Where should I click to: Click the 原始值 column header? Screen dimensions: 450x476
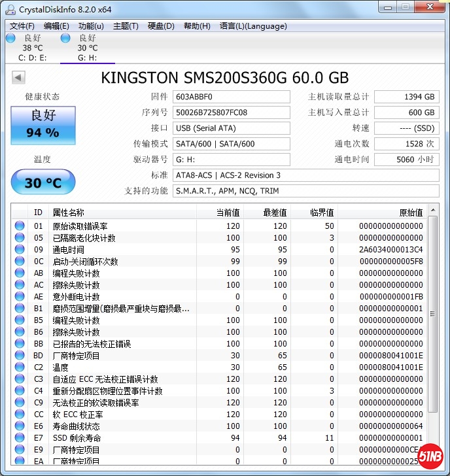pyautogui.click(x=382, y=212)
